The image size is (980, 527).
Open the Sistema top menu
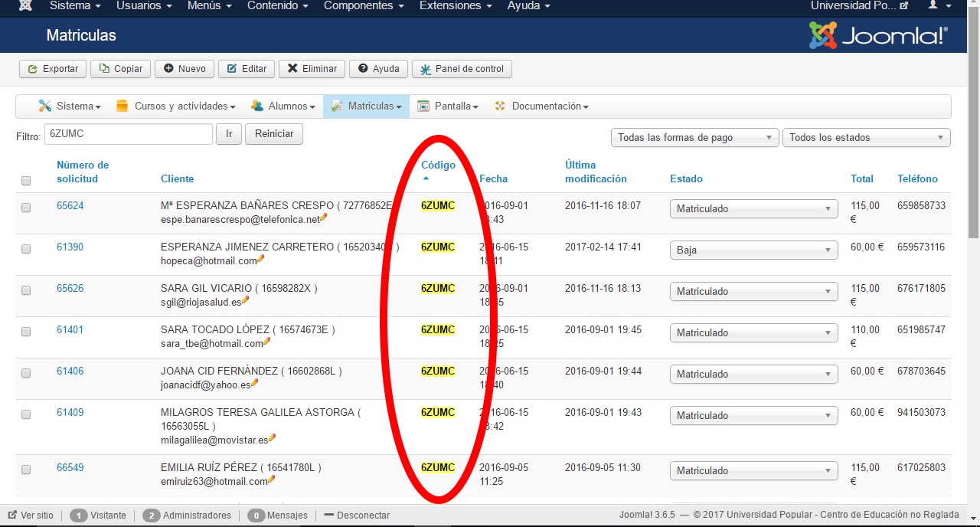point(75,5)
